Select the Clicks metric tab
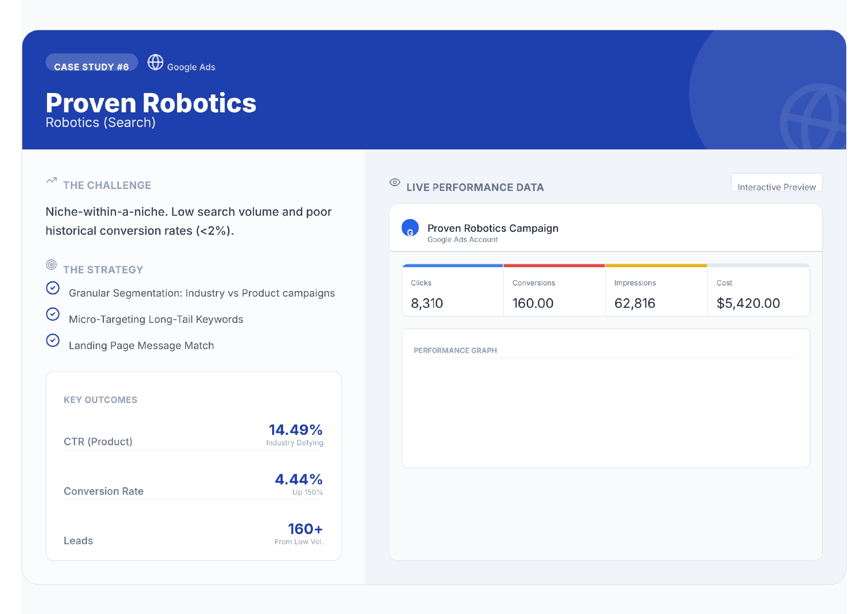The image size is (868, 614). pyautogui.click(x=453, y=290)
